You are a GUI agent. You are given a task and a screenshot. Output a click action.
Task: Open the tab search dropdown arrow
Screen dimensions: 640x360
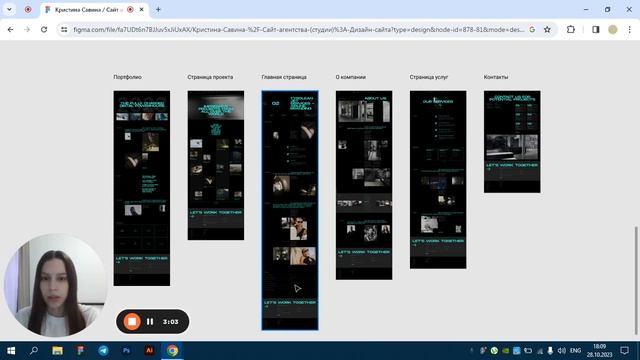(9, 9)
